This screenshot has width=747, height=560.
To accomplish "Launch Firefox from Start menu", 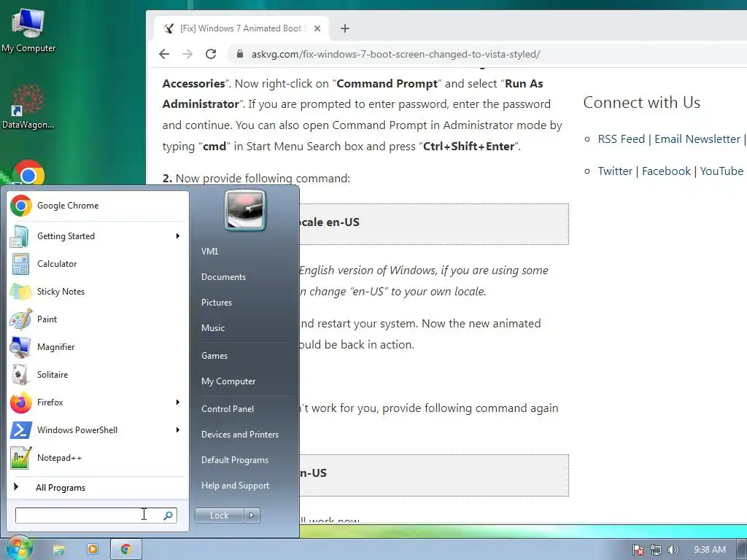I will [98, 402].
